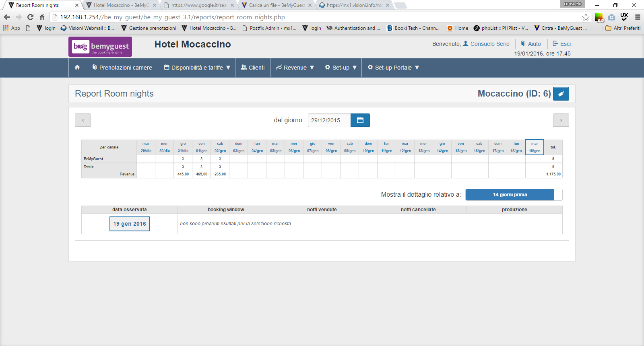Switch to Carica un file browser tab
The image size is (644, 346).
(276, 5)
